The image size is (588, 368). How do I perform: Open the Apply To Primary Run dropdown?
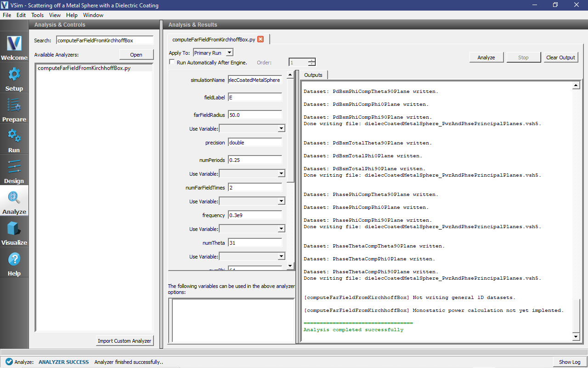pyautogui.click(x=213, y=53)
